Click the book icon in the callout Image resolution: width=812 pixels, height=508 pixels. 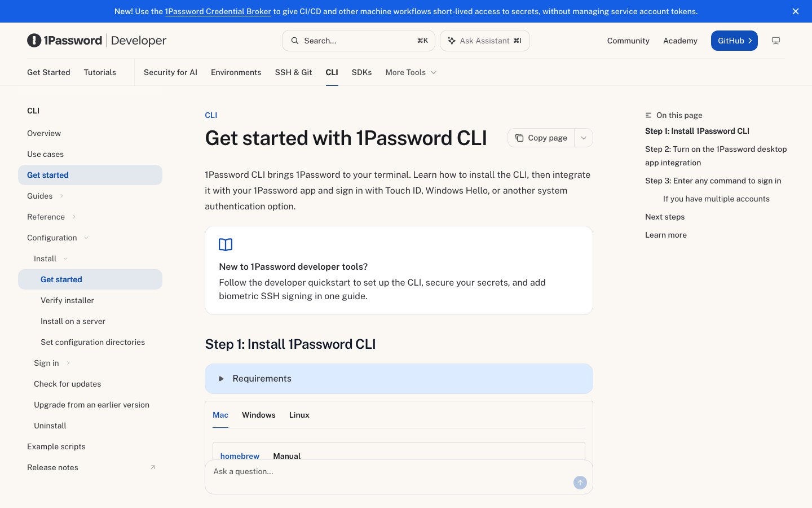tap(226, 244)
